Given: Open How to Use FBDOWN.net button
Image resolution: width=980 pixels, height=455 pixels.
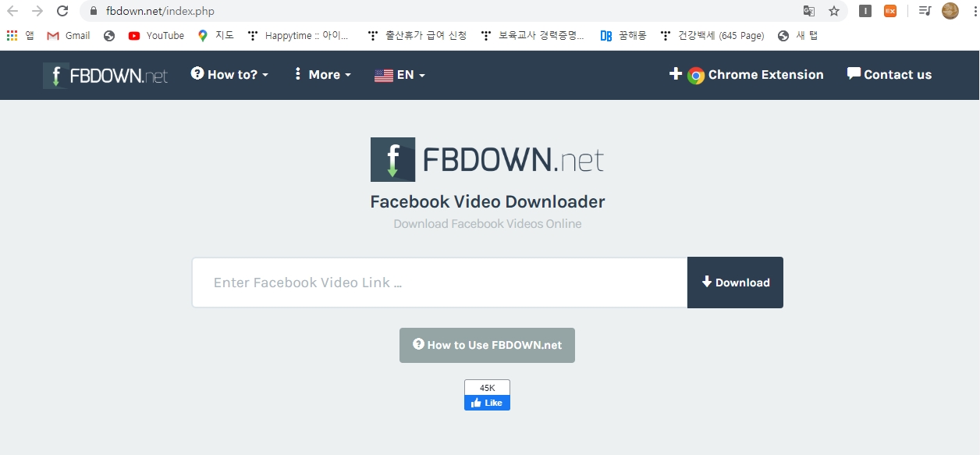Looking at the screenshot, I should coord(487,345).
